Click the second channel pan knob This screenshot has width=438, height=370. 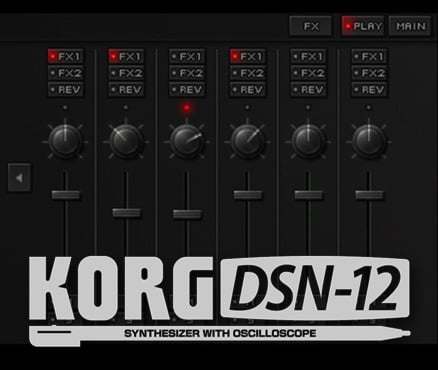coord(126,141)
